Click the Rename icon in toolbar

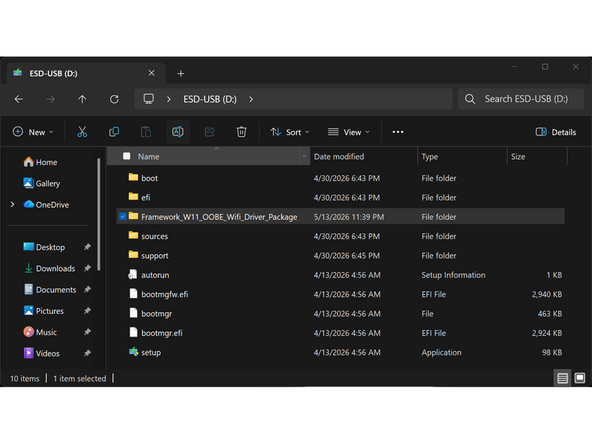tap(178, 132)
